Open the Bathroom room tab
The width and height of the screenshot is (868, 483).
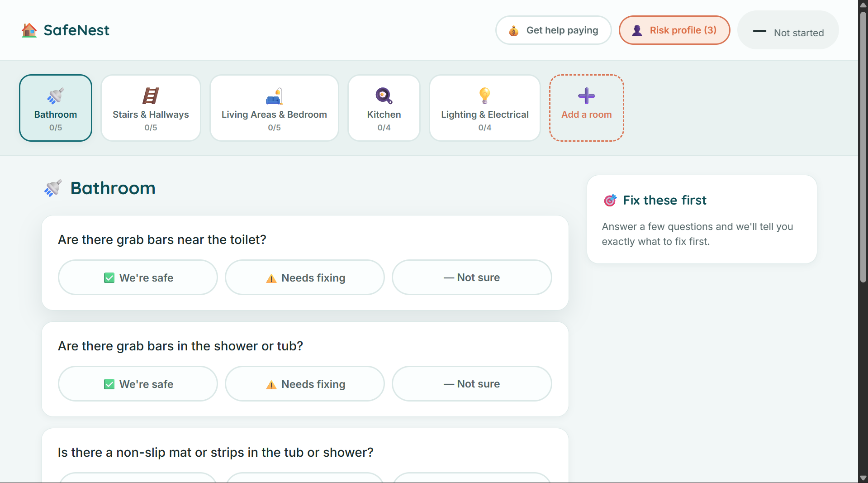point(56,108)
